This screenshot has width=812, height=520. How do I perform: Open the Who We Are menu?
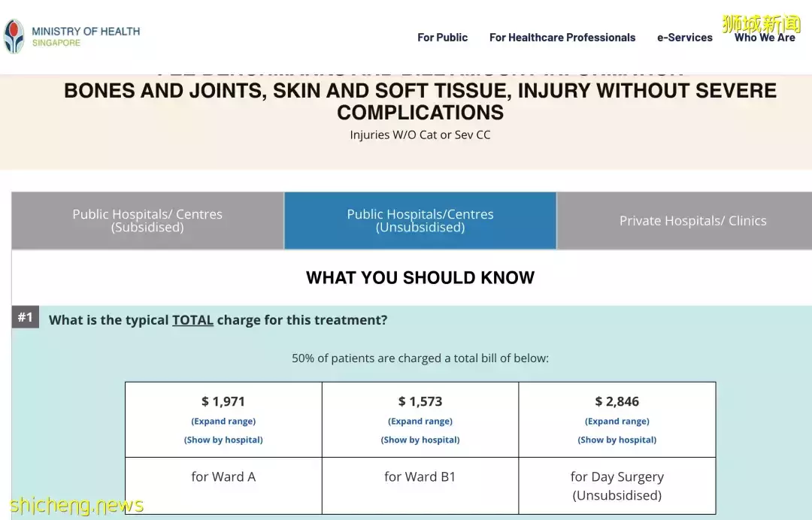tap(764, 38)
